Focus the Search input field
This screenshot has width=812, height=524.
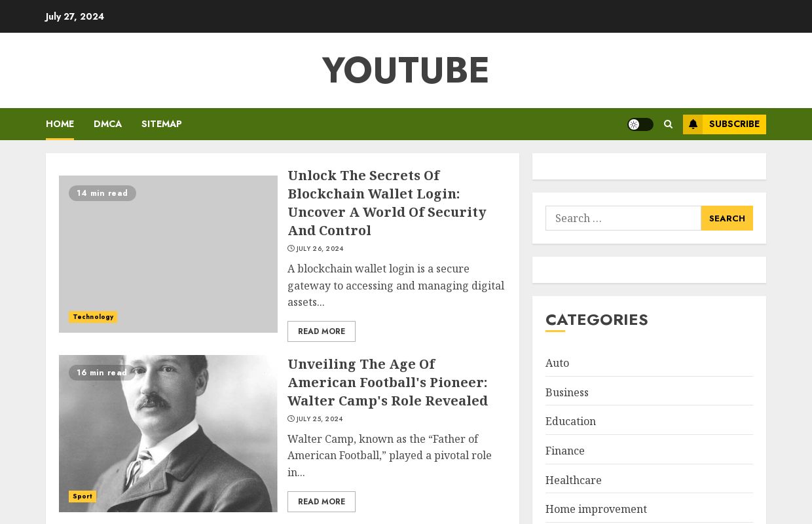(623, 218)
